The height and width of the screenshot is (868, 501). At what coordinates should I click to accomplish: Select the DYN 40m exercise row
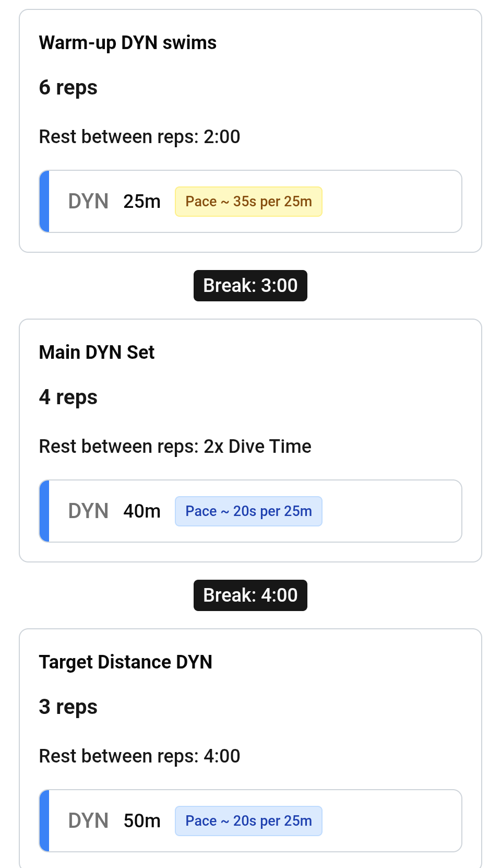(250, 511)
